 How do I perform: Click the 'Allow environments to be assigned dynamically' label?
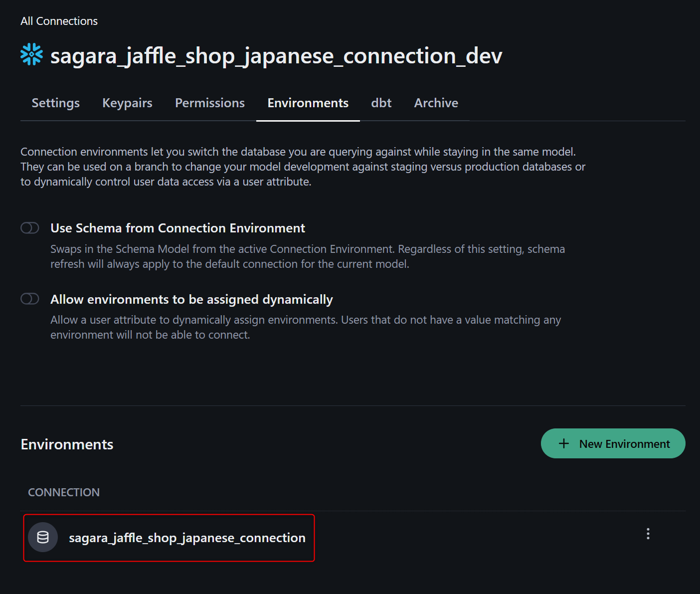coord(191,299)
